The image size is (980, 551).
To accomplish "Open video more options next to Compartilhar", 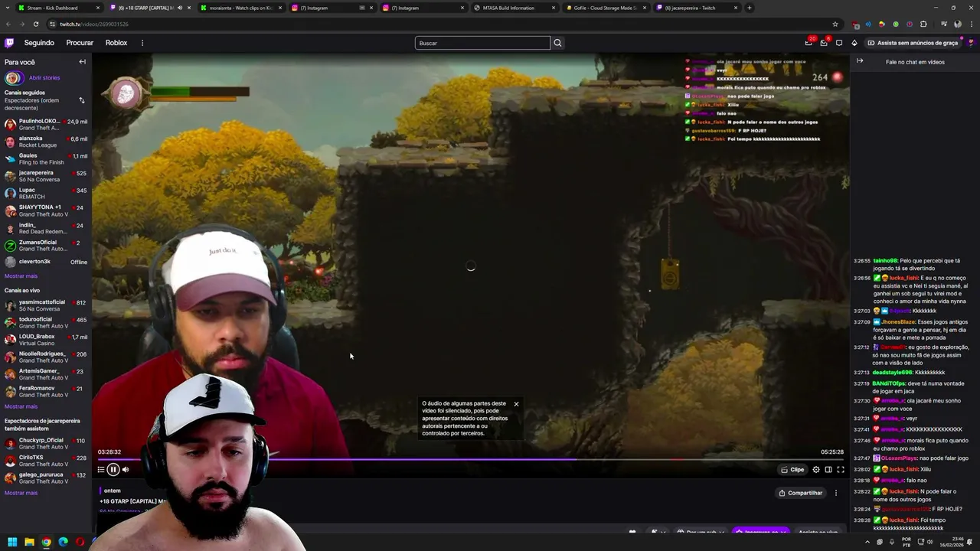I will (x=836, y=493).
